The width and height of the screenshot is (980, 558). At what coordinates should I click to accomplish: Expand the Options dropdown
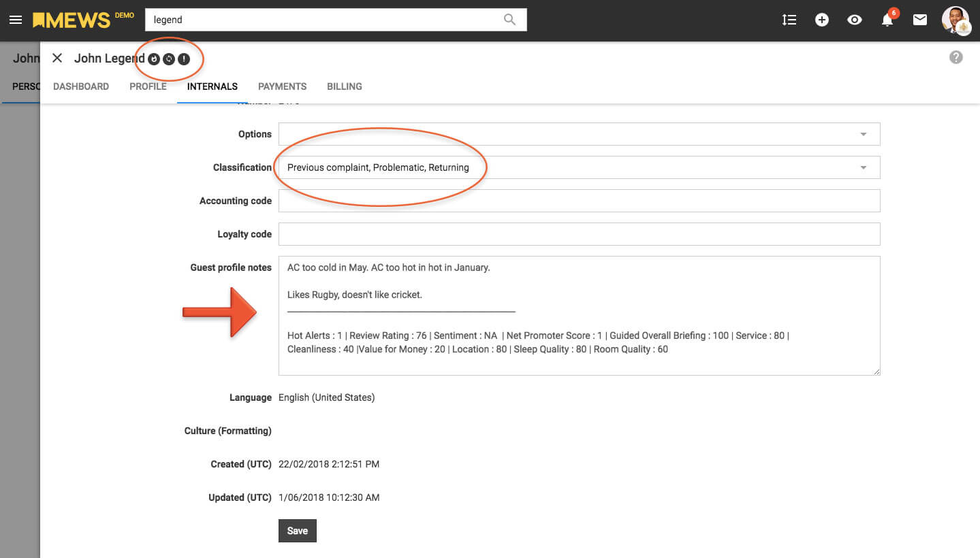click(x=863, y=134)
